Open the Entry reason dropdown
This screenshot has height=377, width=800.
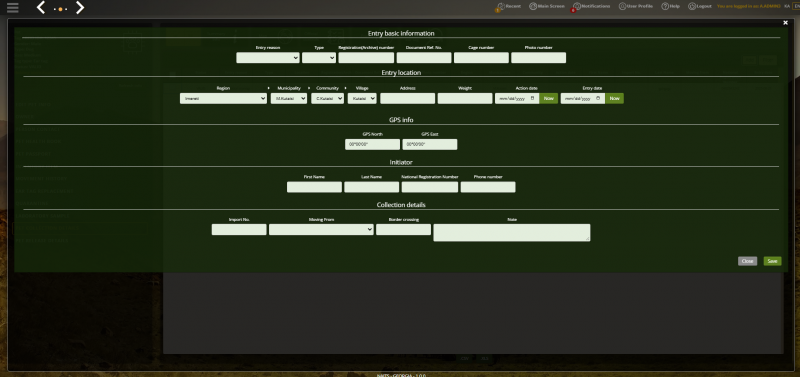point(268,58)
